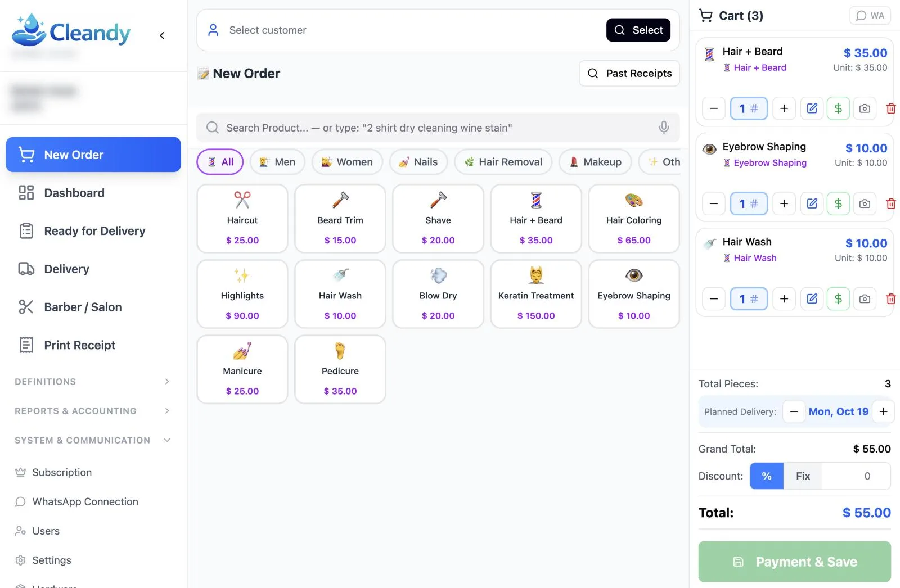Collapse the System & Communication section
The height and width of the screenshot is (588, 900).
pos(93,440)
